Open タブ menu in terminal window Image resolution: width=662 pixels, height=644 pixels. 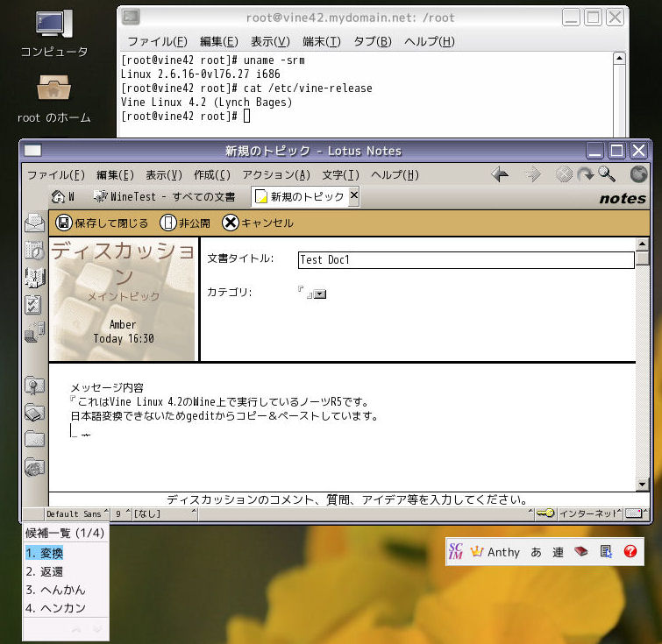click(373, 41)
